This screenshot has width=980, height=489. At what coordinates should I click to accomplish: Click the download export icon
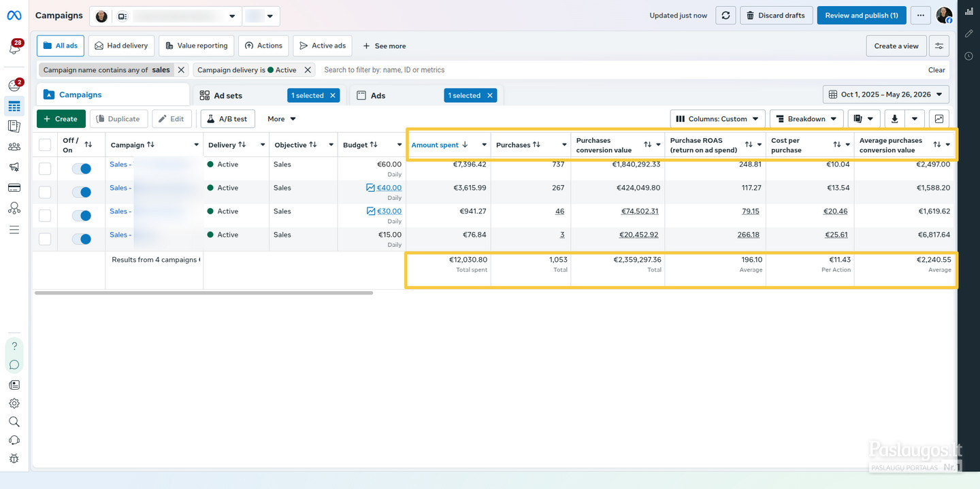click(894, 119)
